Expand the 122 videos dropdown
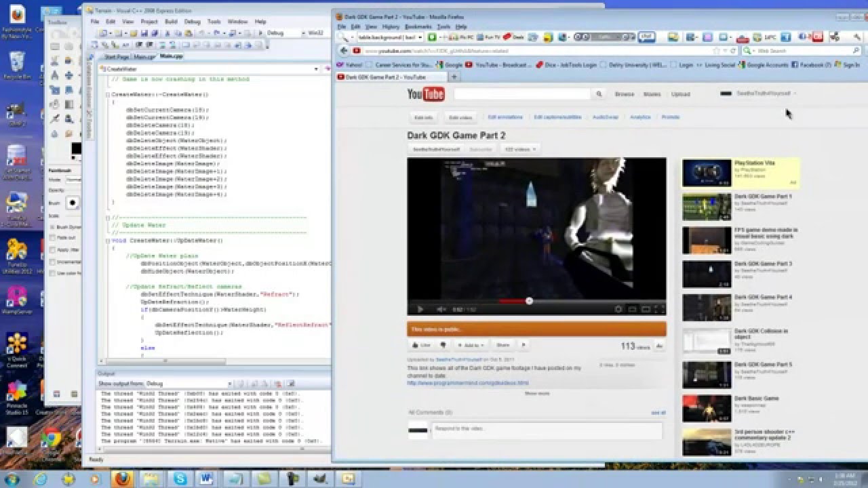The image size is (868, 488). click(519, 149)
